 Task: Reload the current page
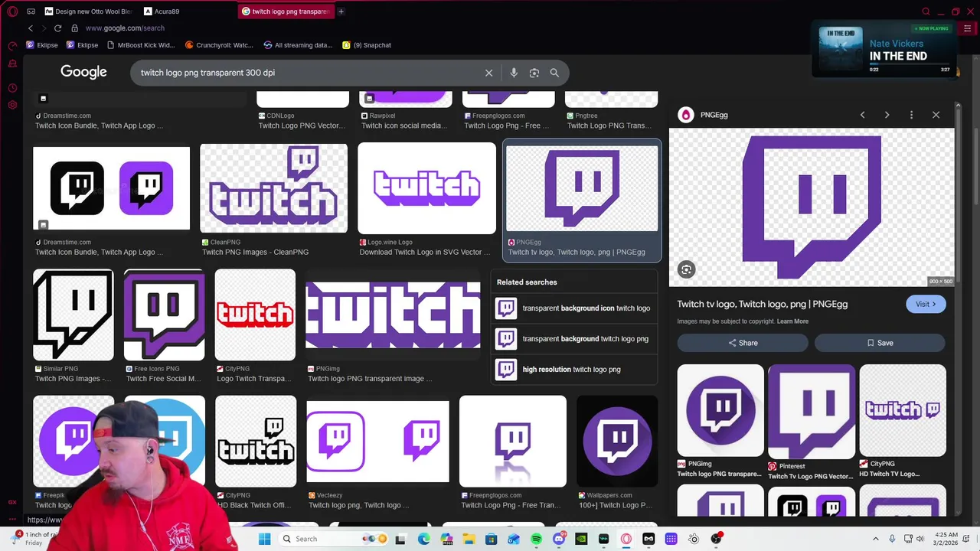coord(57,28)
